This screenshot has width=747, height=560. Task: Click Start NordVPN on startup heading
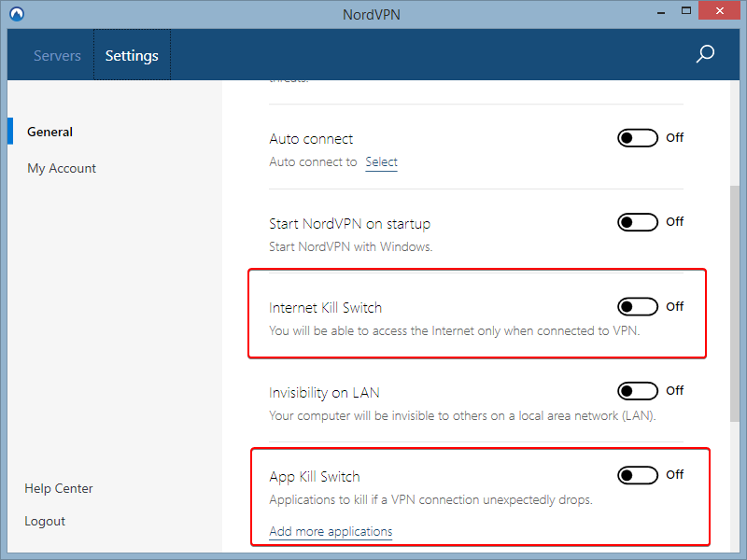tap(349, 224)
